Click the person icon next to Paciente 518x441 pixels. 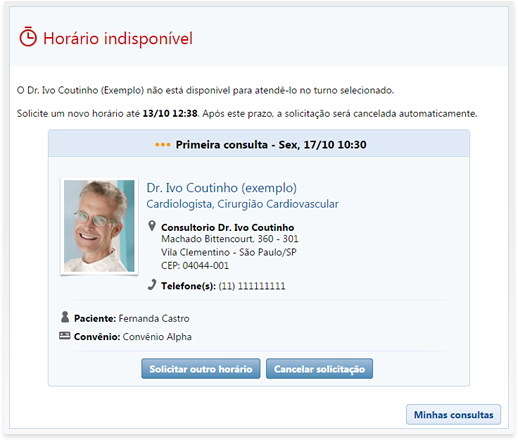(x=65, y=317)
